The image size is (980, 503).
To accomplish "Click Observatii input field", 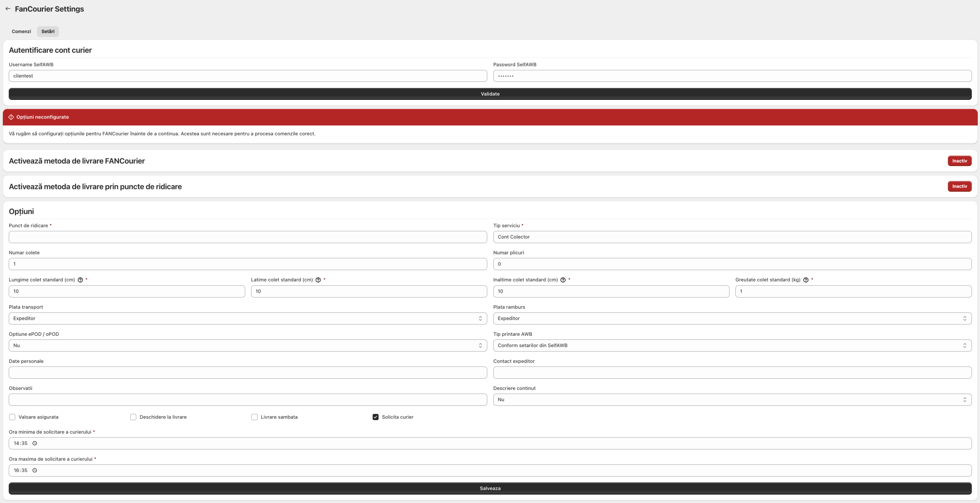I will (x=248, y=400).
